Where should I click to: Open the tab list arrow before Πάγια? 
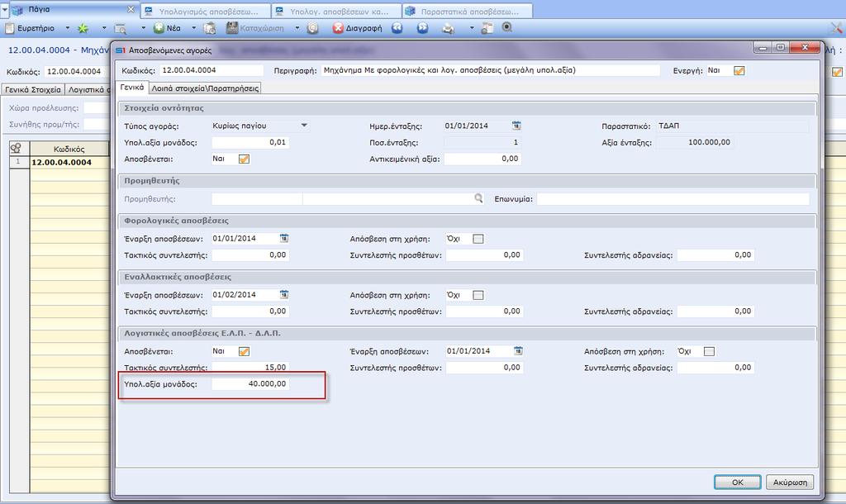coord(4,9)
